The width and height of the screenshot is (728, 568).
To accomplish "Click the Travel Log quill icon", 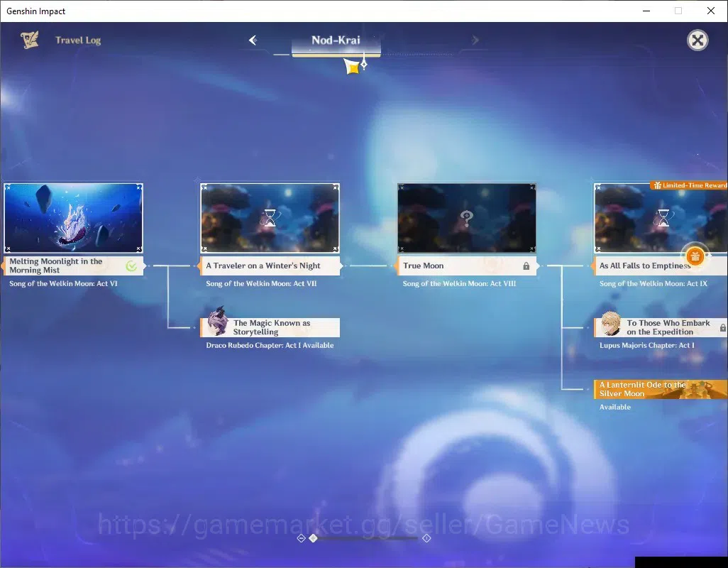I will click(30, 40).
